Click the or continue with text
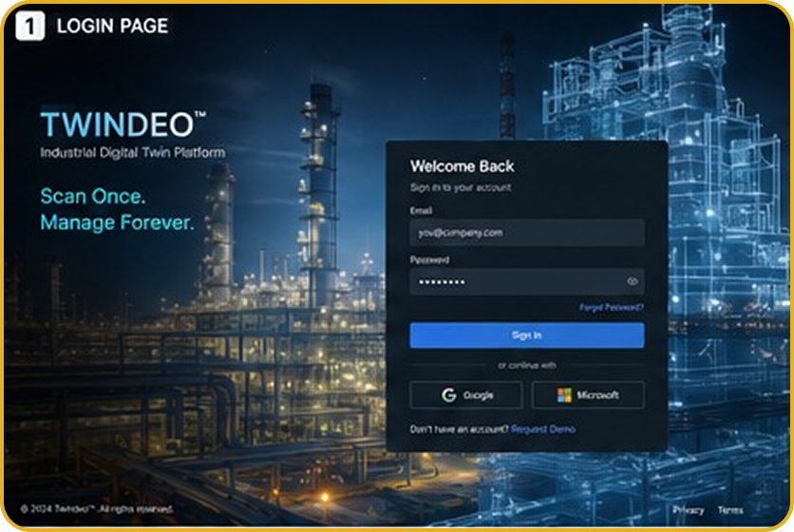This screenshot has width=794, height=532. [x=526, y=366]
